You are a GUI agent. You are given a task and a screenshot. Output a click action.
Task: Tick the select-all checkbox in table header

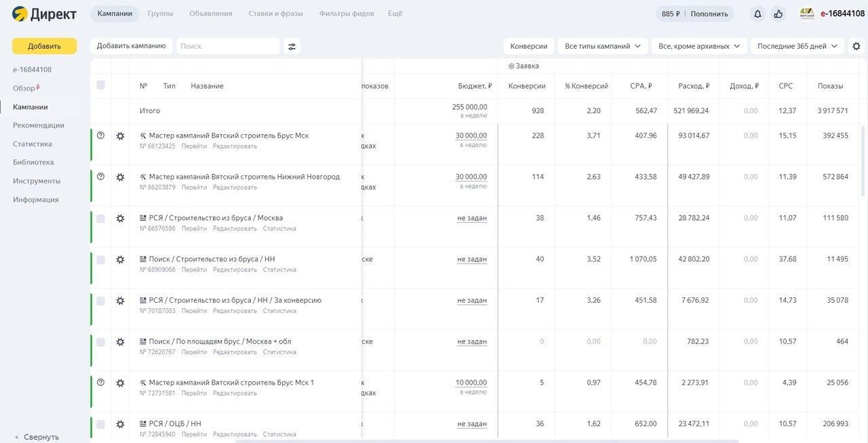point(101,85)
